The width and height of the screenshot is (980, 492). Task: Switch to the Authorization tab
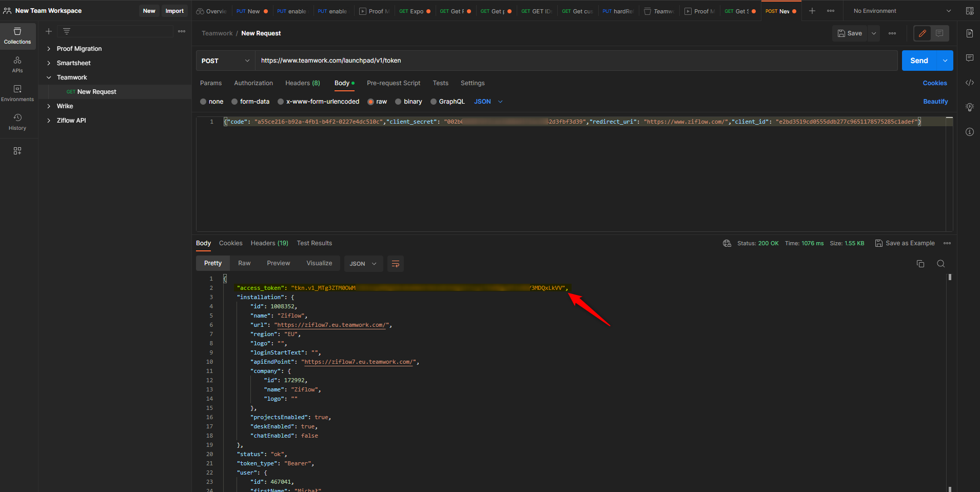(x=253, y=83)
